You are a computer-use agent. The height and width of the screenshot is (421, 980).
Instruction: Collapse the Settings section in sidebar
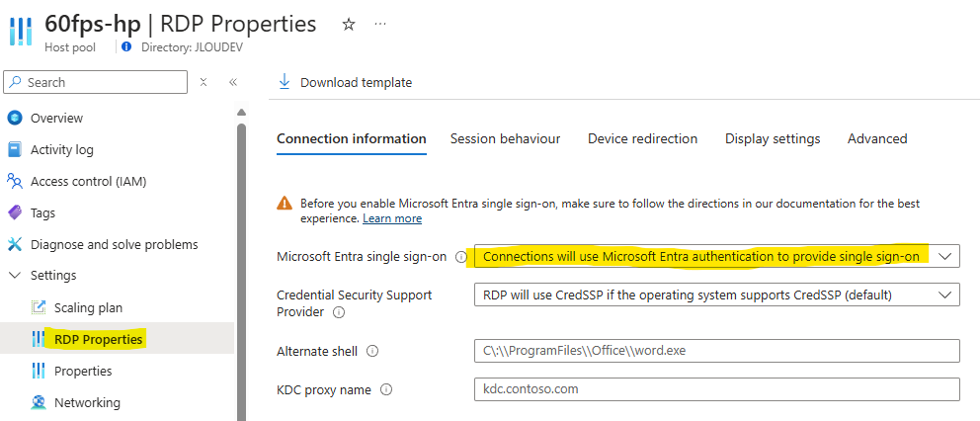16,276
